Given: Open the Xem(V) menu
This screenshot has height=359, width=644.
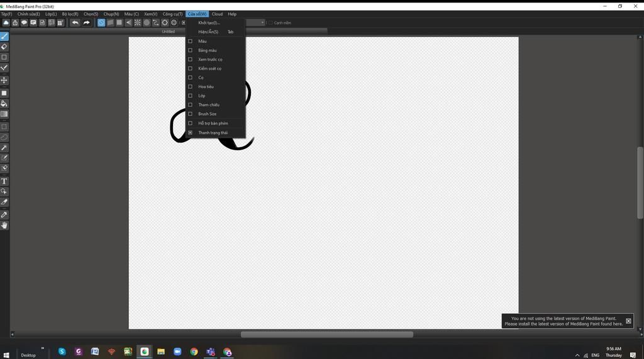Looking at the screenshot, I should coord(151,14).
